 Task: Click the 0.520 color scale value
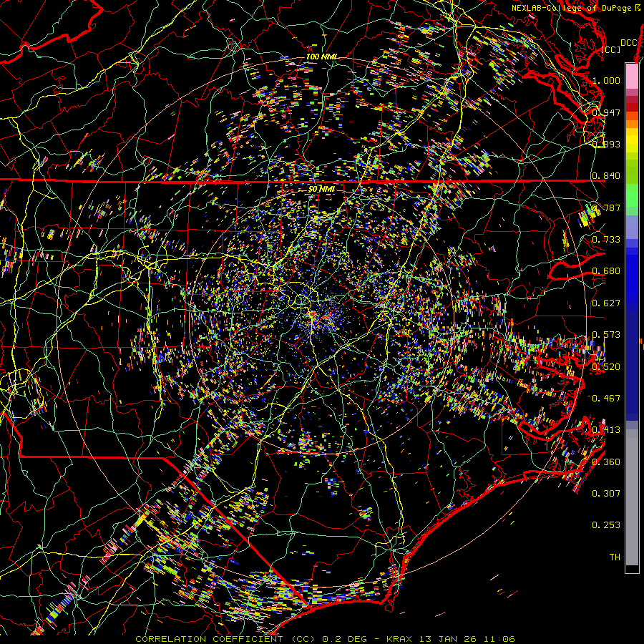click(x=606, y=366)
